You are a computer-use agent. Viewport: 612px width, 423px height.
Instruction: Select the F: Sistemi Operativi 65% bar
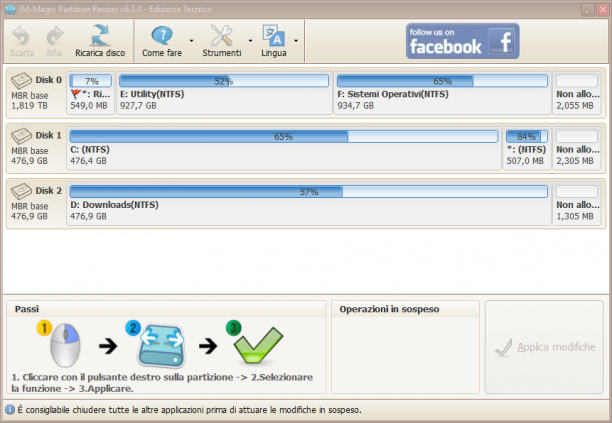coord(442,81)
